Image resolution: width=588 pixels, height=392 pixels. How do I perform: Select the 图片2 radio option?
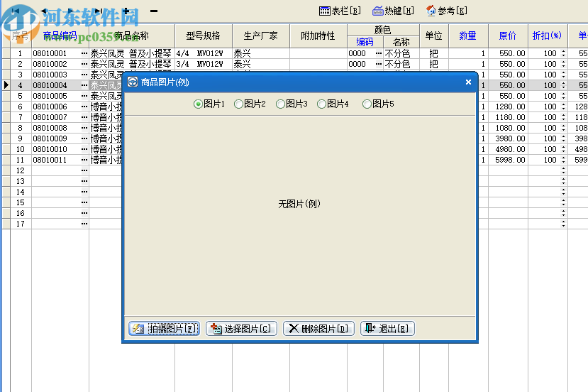250,104
